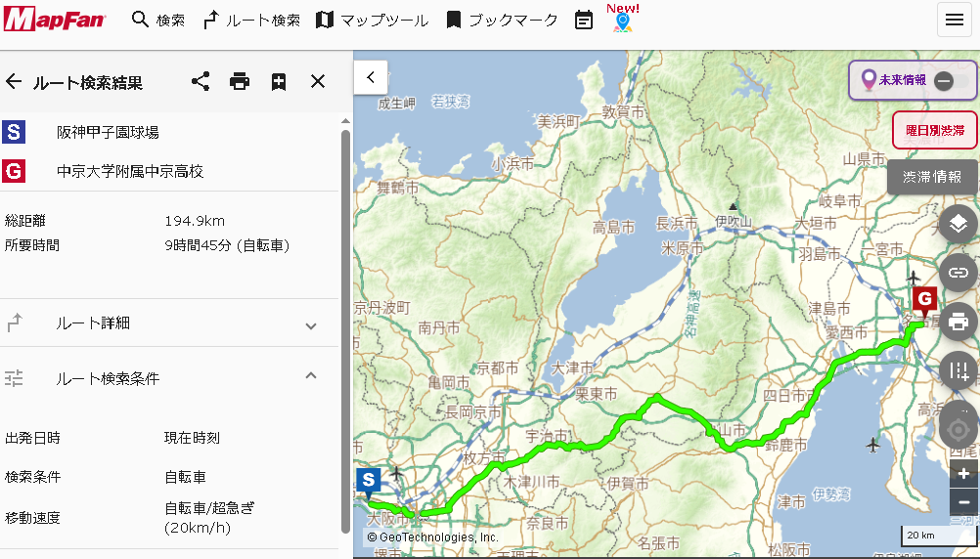The image size is (980, 559).
Task: Center map with current location button
Action: pyautogui.click(x=958, y=430)
